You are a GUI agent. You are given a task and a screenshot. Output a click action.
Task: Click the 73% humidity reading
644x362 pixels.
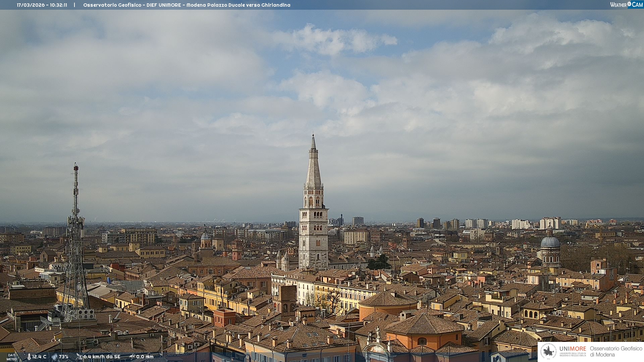pyautogui.click(x=63, y=357)
